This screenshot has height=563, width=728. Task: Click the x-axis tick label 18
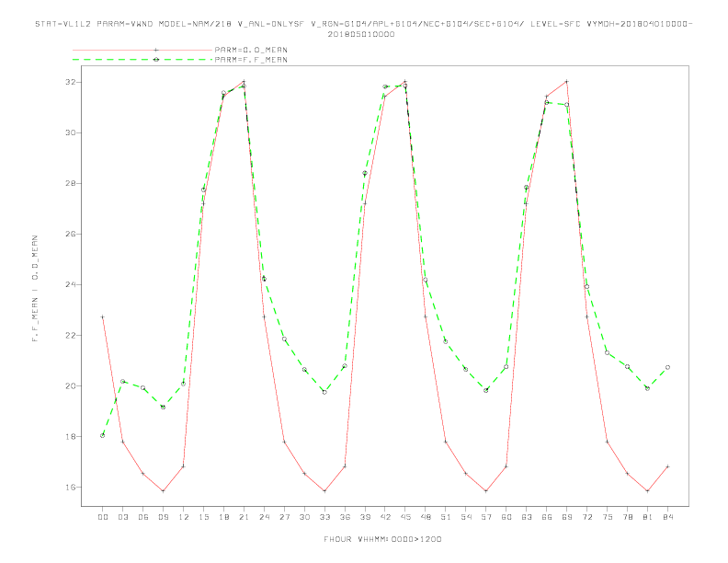click(223, 517)
